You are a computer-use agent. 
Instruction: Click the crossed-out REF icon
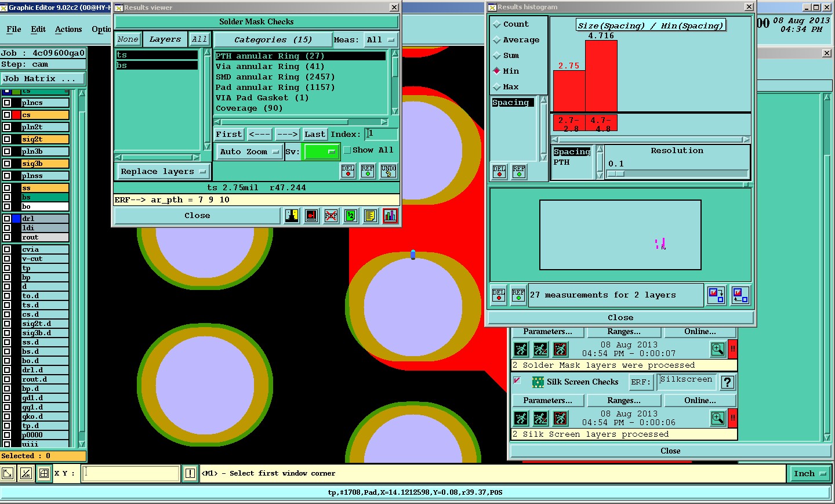331,216
